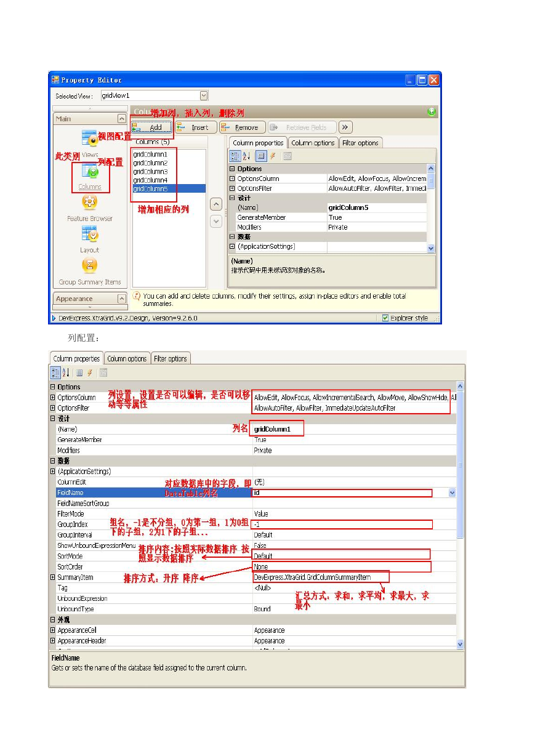This screenshot has height=756, width=535.
Task: Select Column options tab in lower panel
Action: point(127,358)
